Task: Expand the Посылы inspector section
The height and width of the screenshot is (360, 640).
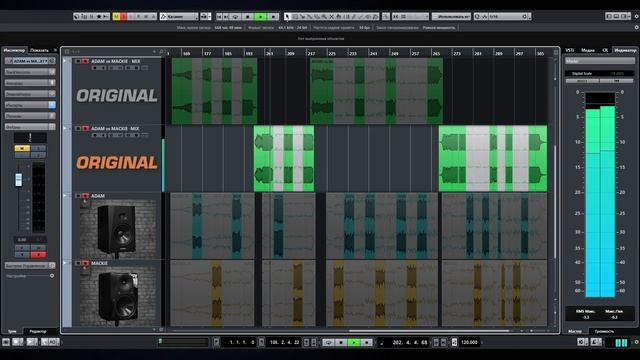Action: tap(30, 116)
